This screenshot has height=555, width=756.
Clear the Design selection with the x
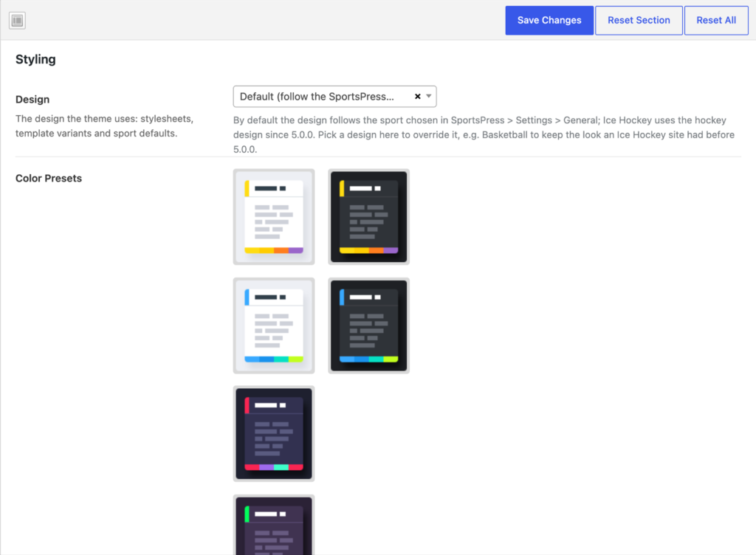click(x=418, y=97)
